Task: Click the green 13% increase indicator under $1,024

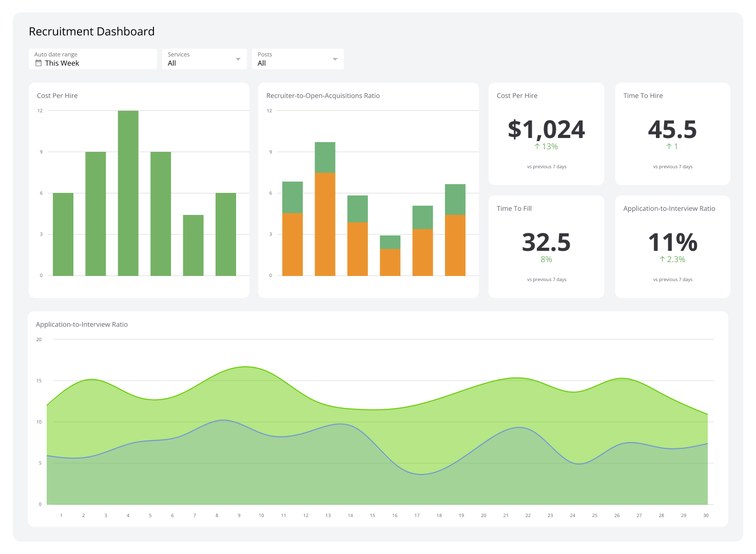Action: [546, 146]
